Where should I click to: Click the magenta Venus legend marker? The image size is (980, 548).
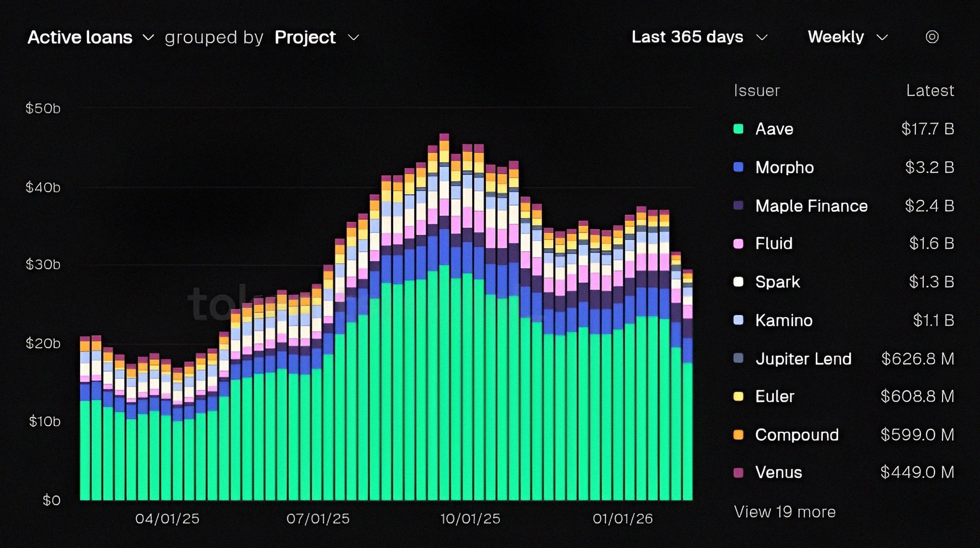tap(738, 473)
